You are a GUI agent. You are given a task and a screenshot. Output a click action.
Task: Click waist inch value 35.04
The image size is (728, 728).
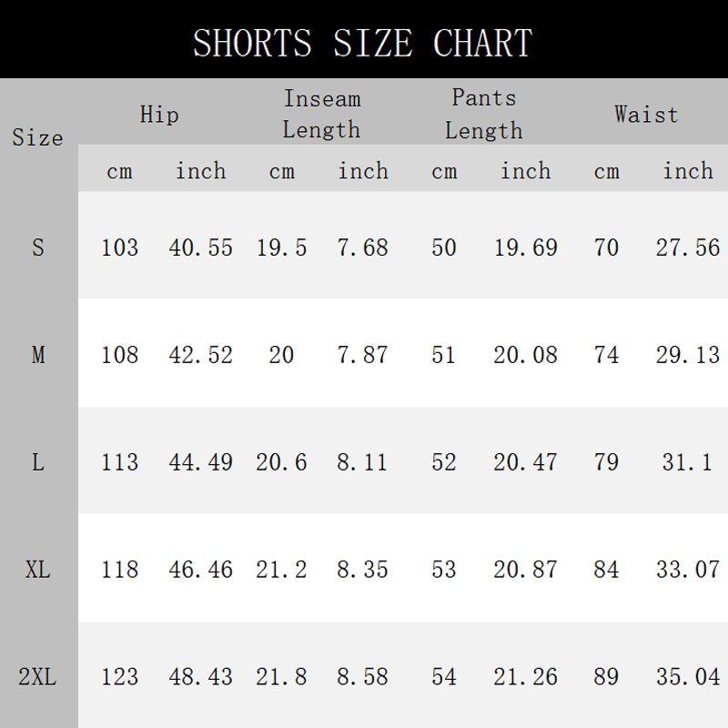[688, 677]
